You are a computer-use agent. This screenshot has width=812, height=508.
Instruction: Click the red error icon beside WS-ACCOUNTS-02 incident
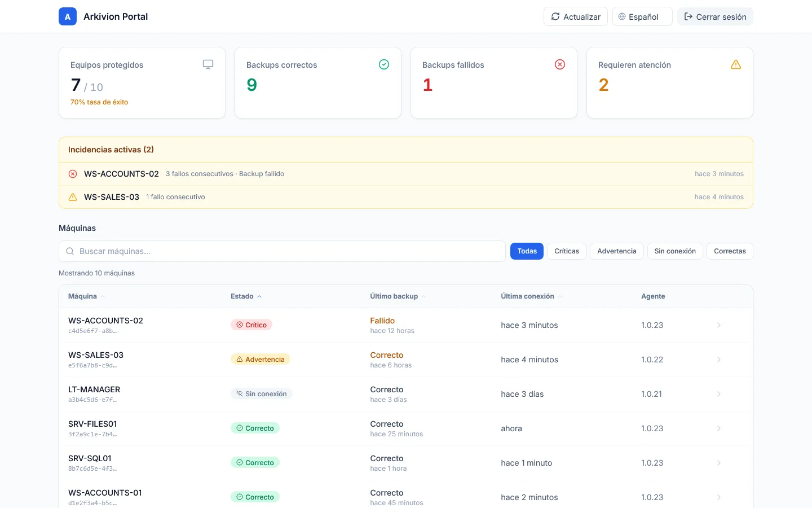coord(73,174)
